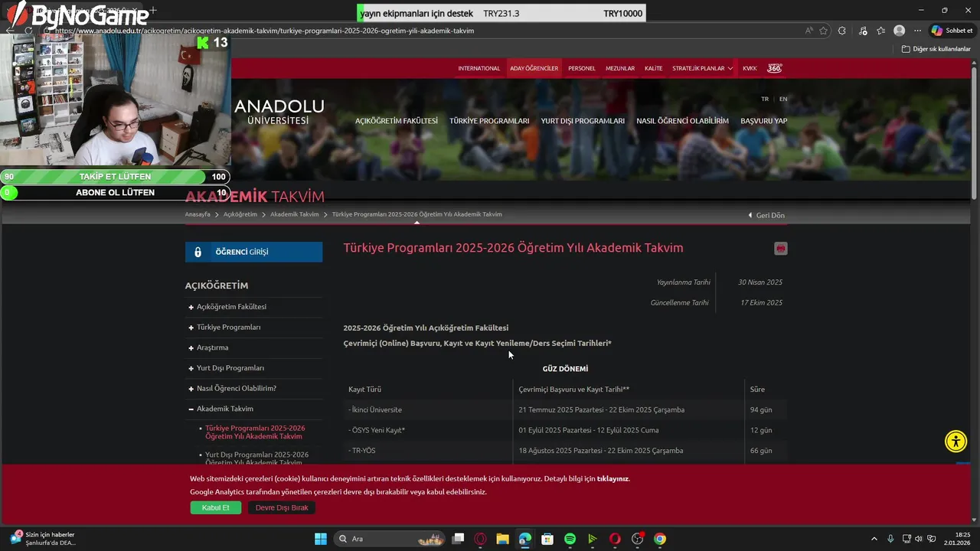Open PERSONEL in the top menu
980x551 pixels.
pos(582,68)
